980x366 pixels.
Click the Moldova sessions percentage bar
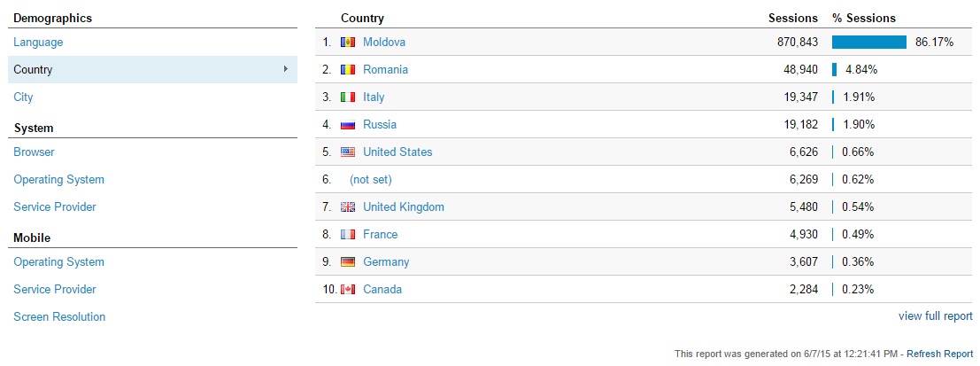(868, 43)
